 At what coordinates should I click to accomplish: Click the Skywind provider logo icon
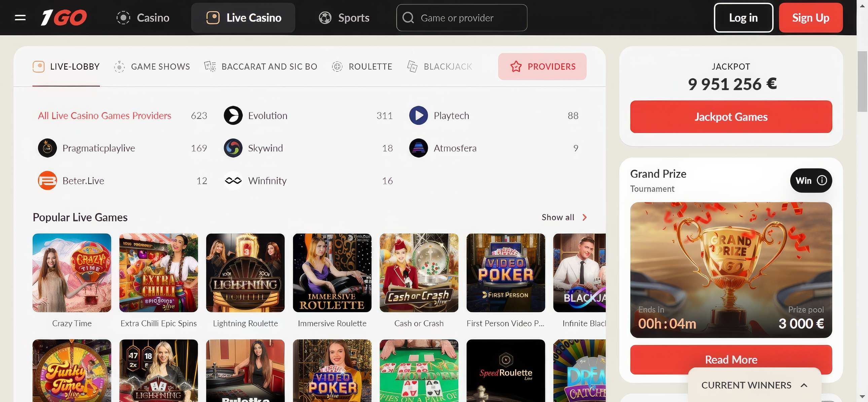pyautogui.click(x=233, y=148)
